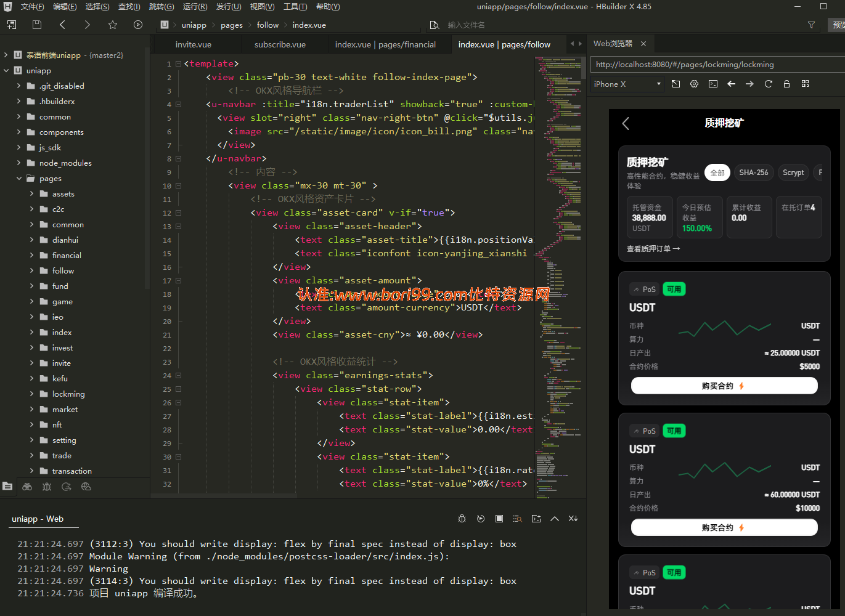The image size is (845, 616).
Task: Select the 全部 filter pill
Action: (717, 173)
